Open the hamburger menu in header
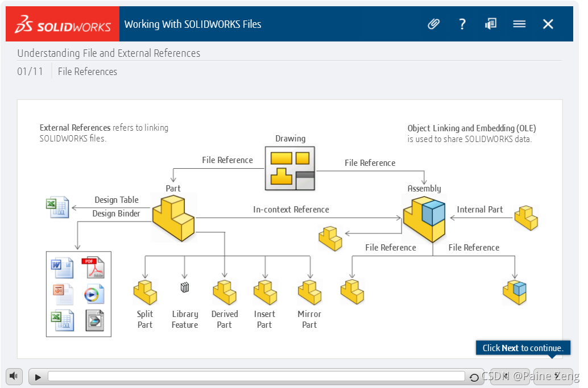The height and width of the screenshot is (388, 588). (x=519, y=24)
